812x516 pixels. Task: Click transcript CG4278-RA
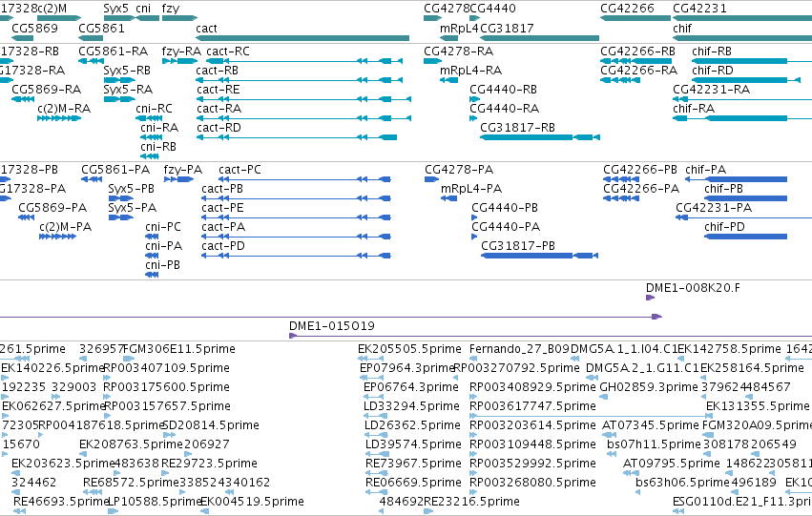tap(433, 61)
